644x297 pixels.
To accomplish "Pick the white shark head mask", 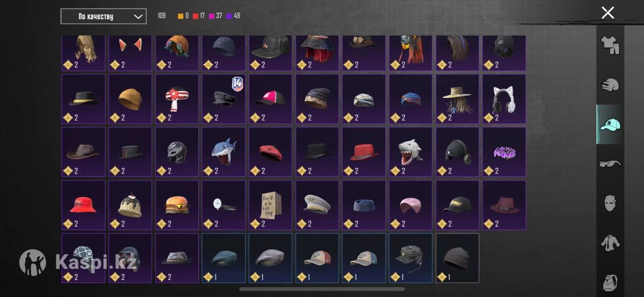I will point(411,152).
